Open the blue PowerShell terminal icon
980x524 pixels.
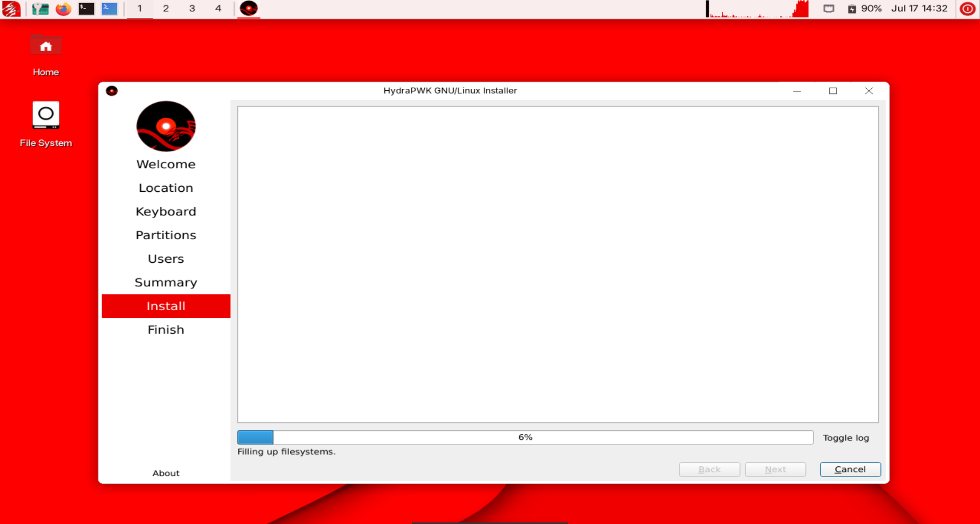[x=109, y=9]
